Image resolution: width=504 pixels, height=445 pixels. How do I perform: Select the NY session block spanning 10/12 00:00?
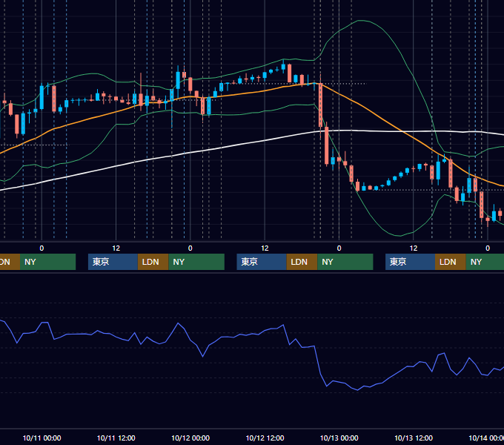[x=196, y=262]
